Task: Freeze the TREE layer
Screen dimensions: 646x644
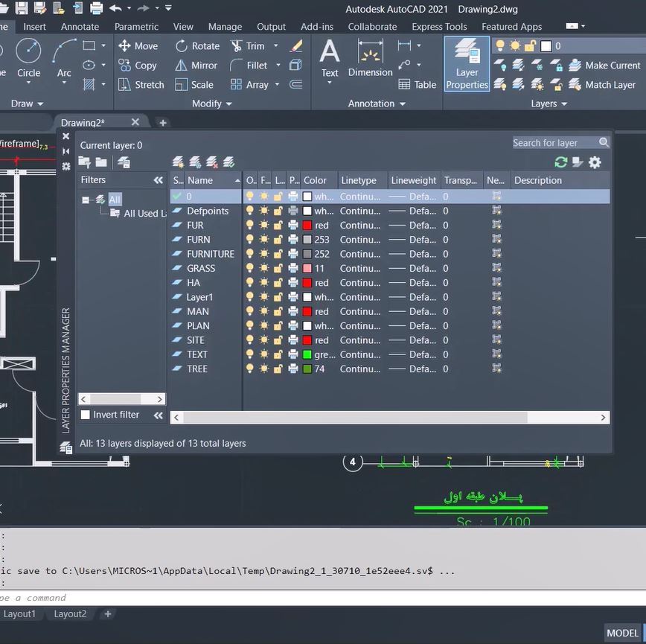Action: tap(264, 369)
